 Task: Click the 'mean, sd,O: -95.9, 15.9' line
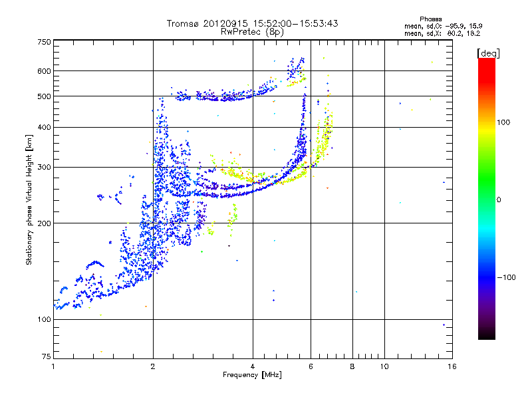pyautogui.click(x=443, y=26)
